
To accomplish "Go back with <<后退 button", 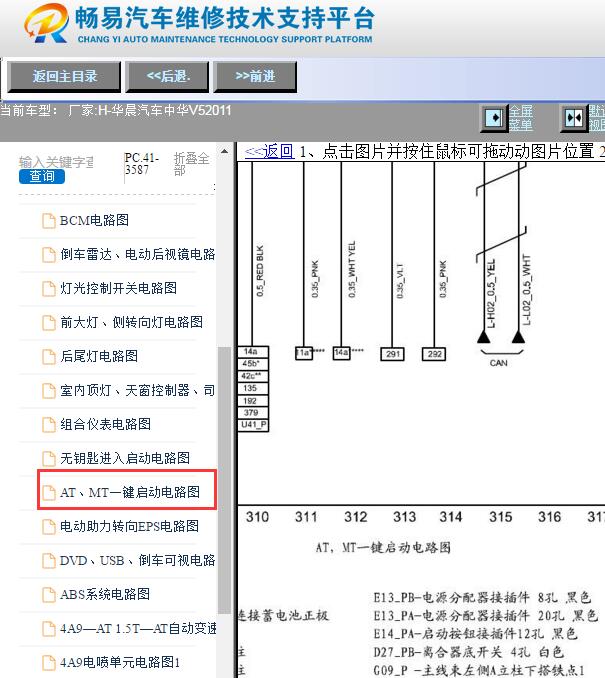I will point(167,77).
